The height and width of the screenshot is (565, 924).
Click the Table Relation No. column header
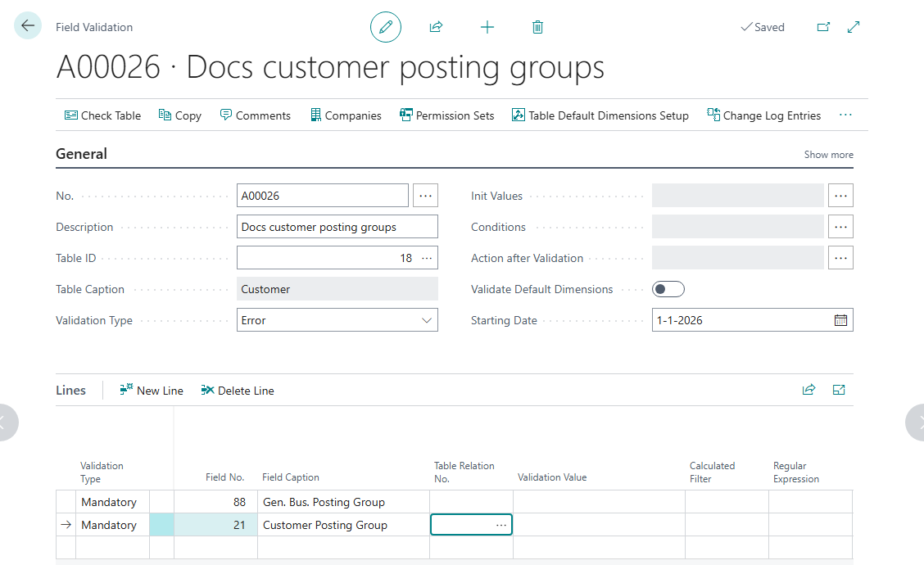pos(464,472)
